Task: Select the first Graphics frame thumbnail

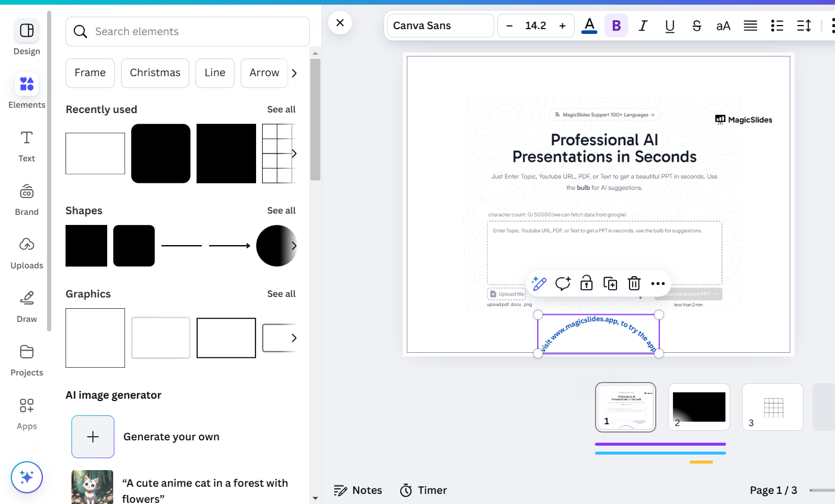Action: [x=95, y=338]
